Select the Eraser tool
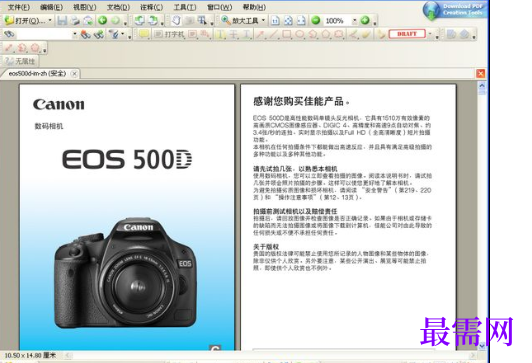Screen dimensions: 532x363 tap(366, 34)
